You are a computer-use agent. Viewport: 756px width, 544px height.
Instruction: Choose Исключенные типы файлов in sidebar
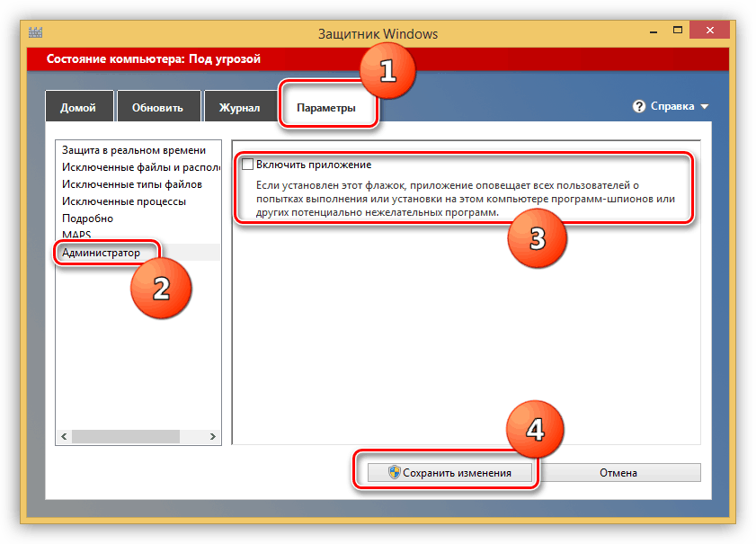(x=131, y=184)
